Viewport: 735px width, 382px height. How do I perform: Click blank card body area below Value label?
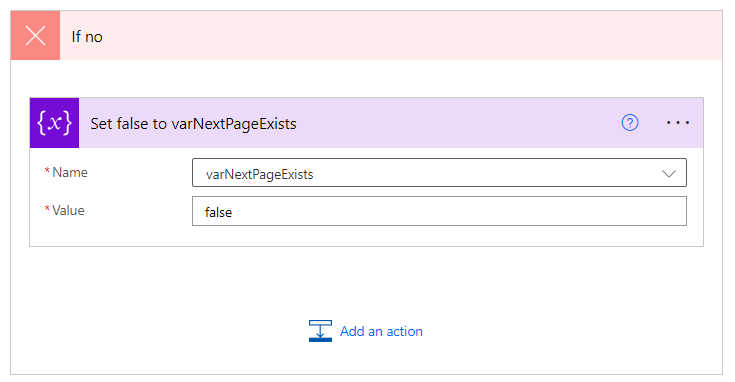pos(110,233)
